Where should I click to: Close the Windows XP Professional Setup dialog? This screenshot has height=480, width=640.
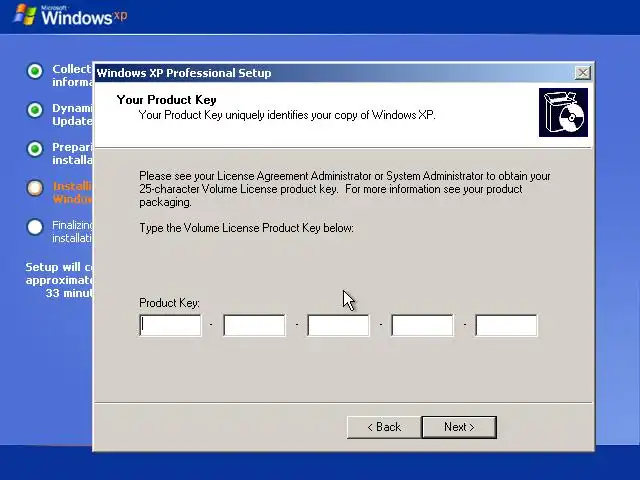point(582,73)
